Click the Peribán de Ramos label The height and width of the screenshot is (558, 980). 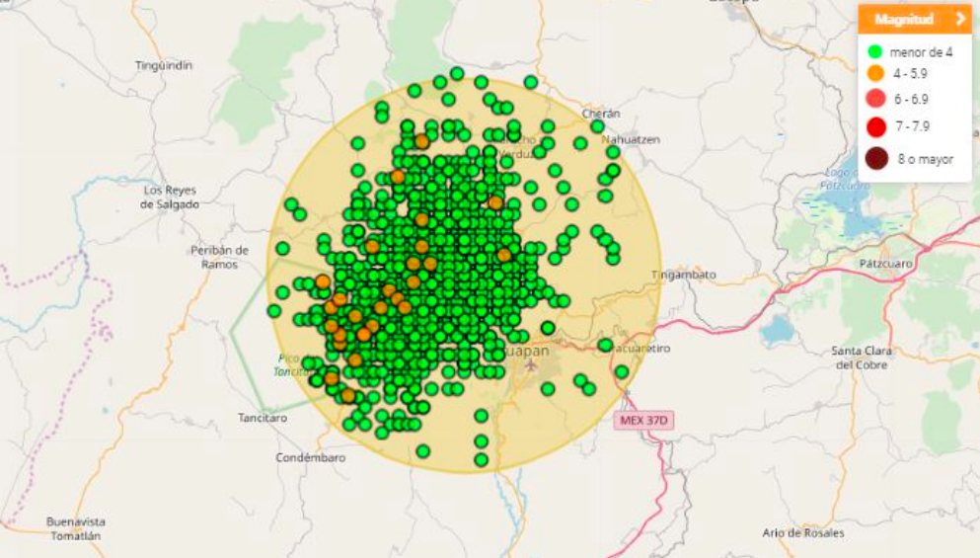pyautogui.click(x=219, y=257)
